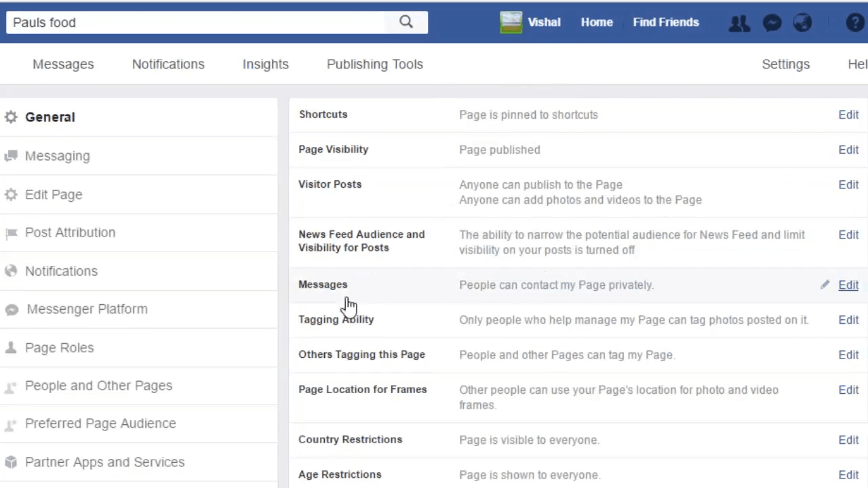Edit the Page Visibility setting
Screen dimensions: 868x488
tap(848, 150)
